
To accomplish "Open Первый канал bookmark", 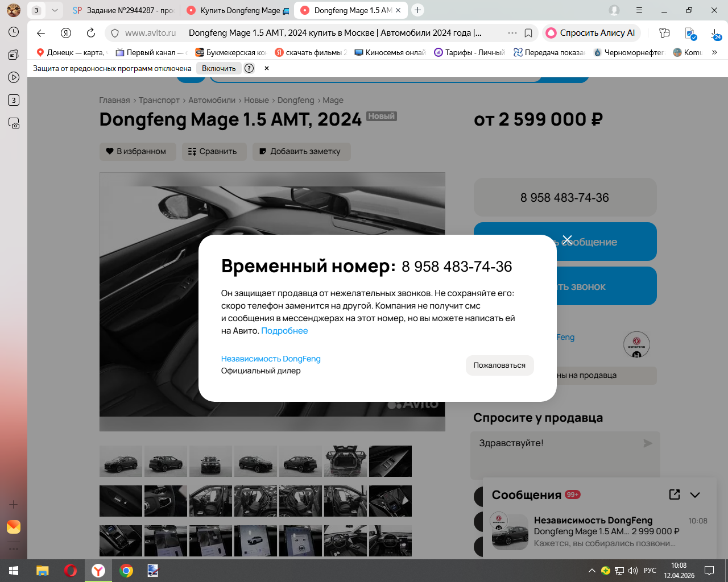I will (x=151, y=52).
